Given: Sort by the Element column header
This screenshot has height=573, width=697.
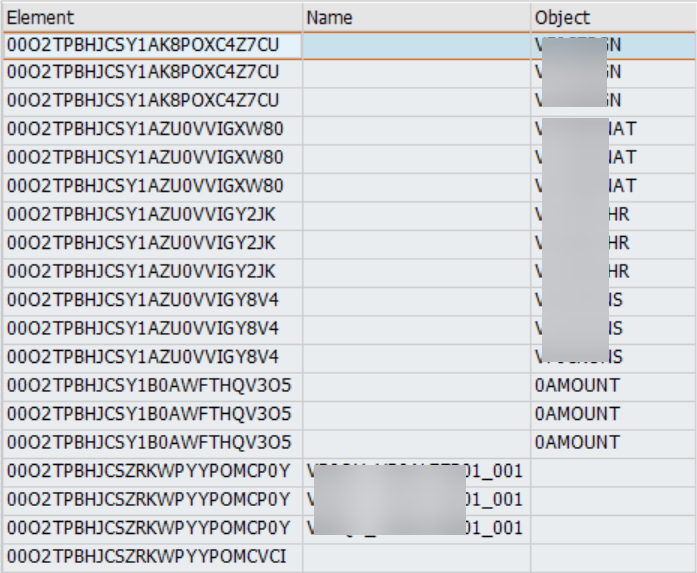Looking at the screenshot, I should [153, 18].
